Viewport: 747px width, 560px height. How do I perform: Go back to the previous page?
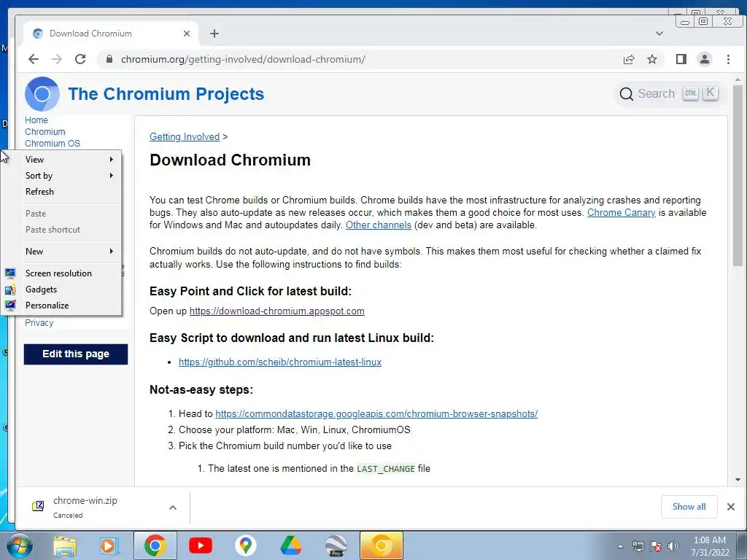34,59
